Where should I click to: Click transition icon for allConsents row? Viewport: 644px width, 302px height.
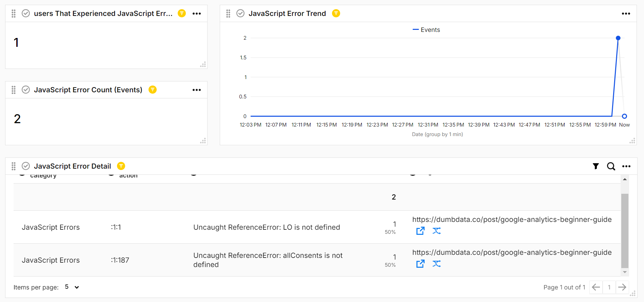437,264
